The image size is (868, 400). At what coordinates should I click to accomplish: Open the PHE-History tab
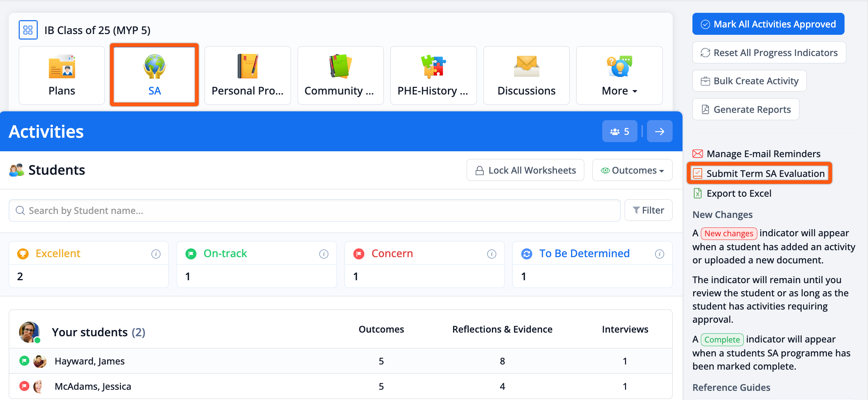point(433,75)
